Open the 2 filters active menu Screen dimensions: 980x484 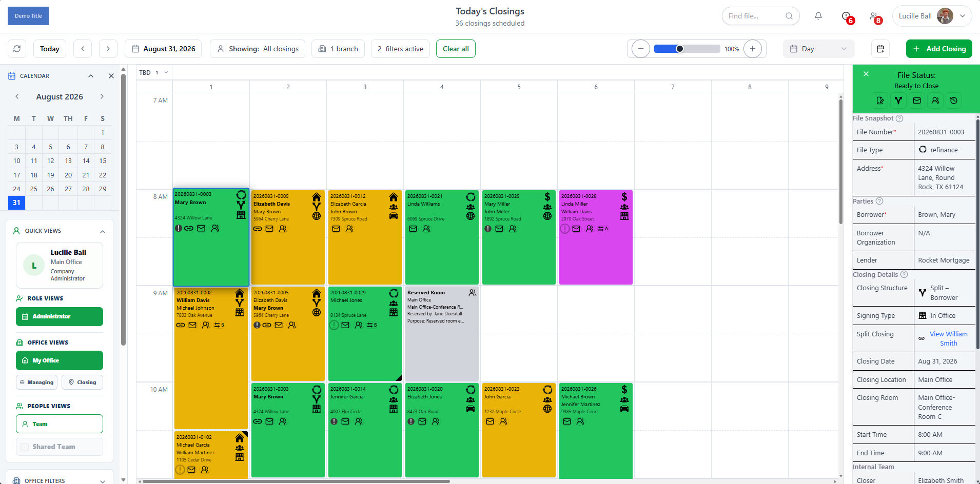400,49
